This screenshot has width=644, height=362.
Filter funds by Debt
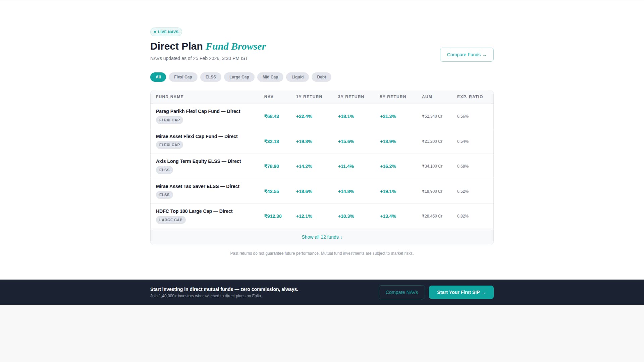pos(321,77)
